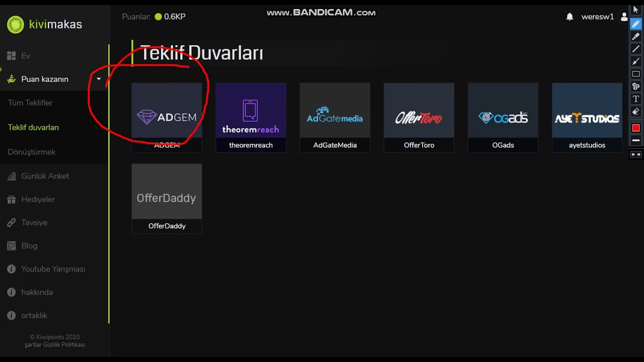Click the user profile avatar icon

click(x=624, y=17)
